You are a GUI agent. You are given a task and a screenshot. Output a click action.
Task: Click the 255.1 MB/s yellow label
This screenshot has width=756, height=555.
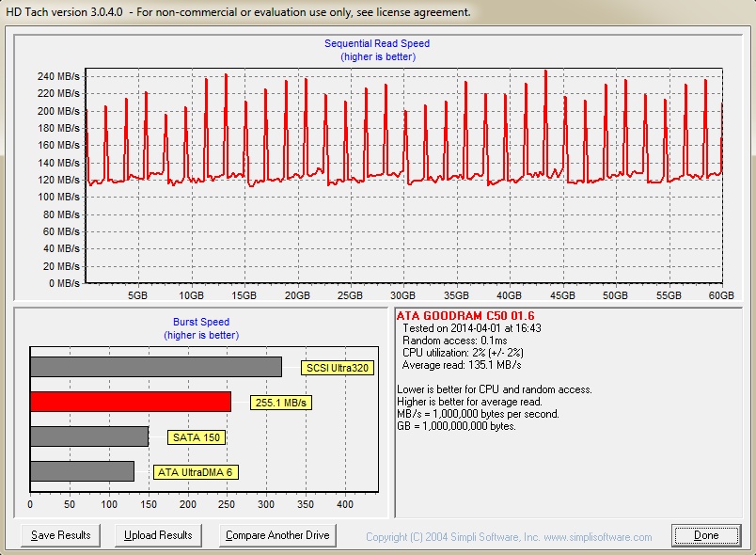coord(280,403)
